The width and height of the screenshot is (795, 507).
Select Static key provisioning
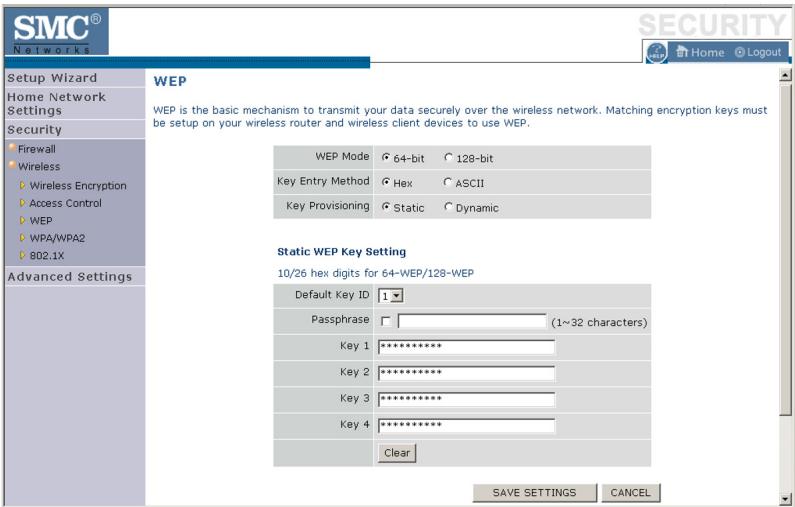(386, 207)
